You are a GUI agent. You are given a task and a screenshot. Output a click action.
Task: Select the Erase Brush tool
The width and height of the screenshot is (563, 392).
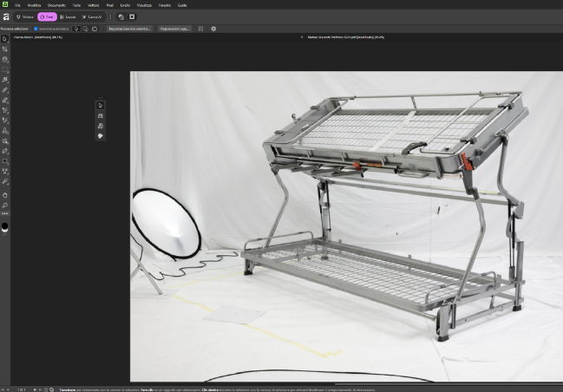tap(4, 100)
